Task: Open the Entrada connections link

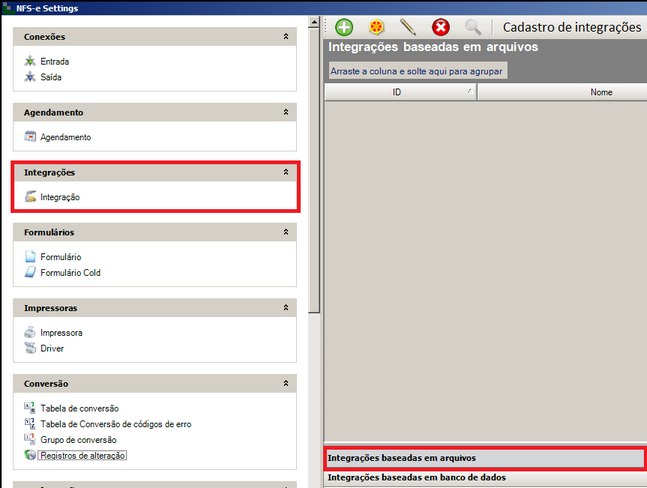Action: (x=54, y=61)
